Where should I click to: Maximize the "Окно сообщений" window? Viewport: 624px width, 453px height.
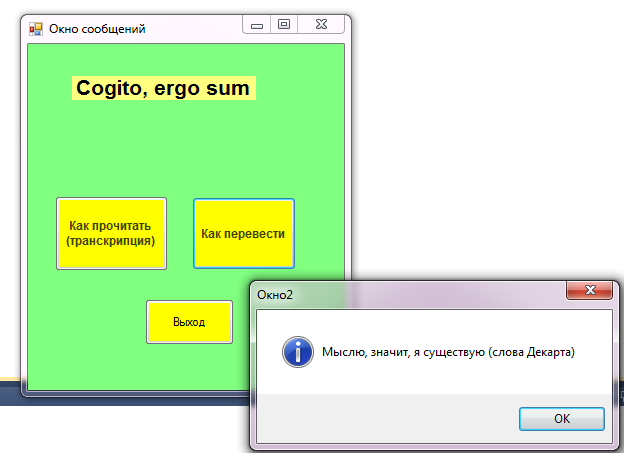[x=284, y=25]
